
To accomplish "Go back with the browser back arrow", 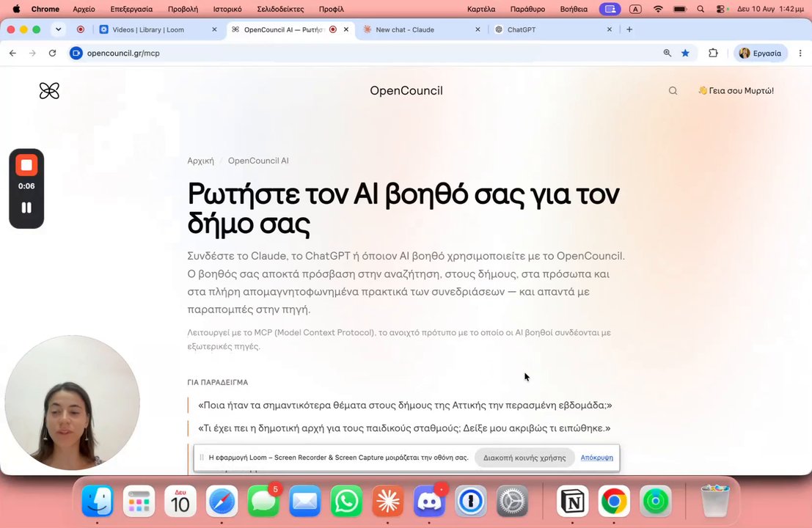I will click(x=13, y=53).
